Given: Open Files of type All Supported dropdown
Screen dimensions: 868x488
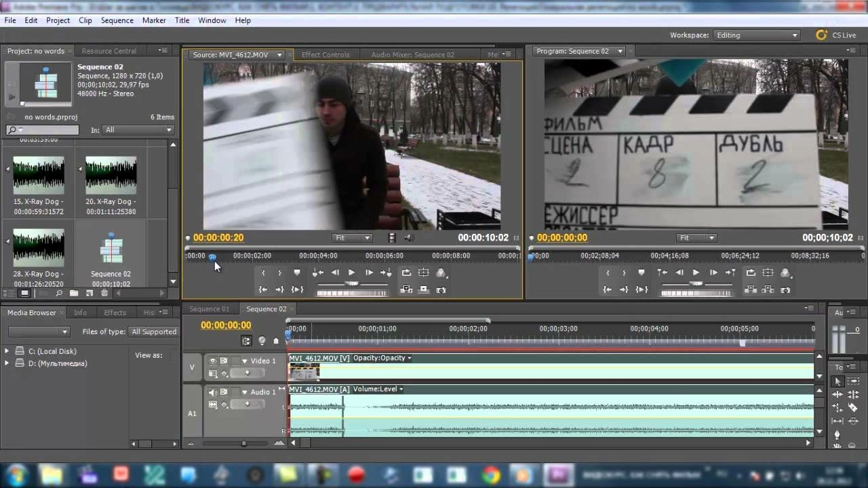Looking at the screenshot, I should pos(154,331).
